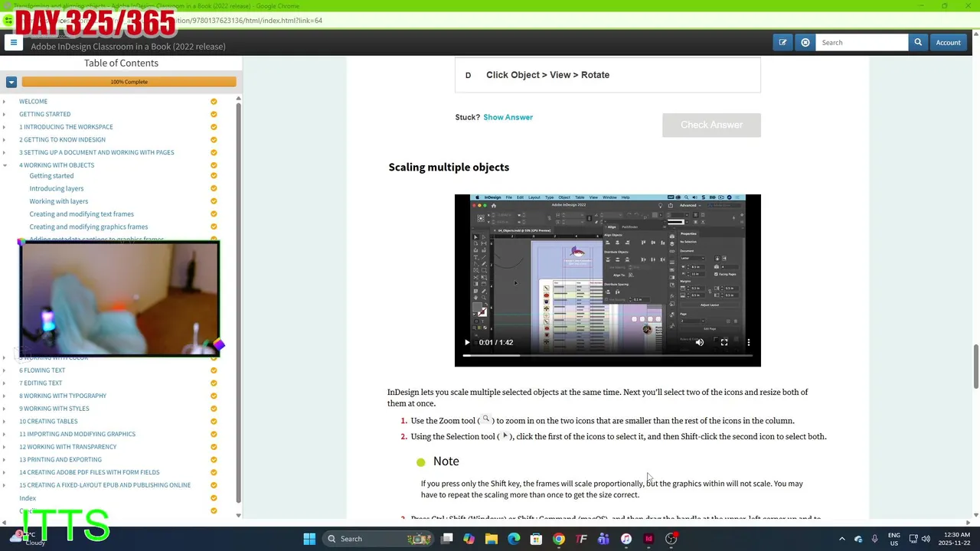Open the volume control in tray
This screenshot has width=980, height=551.
tap(926, 539)
